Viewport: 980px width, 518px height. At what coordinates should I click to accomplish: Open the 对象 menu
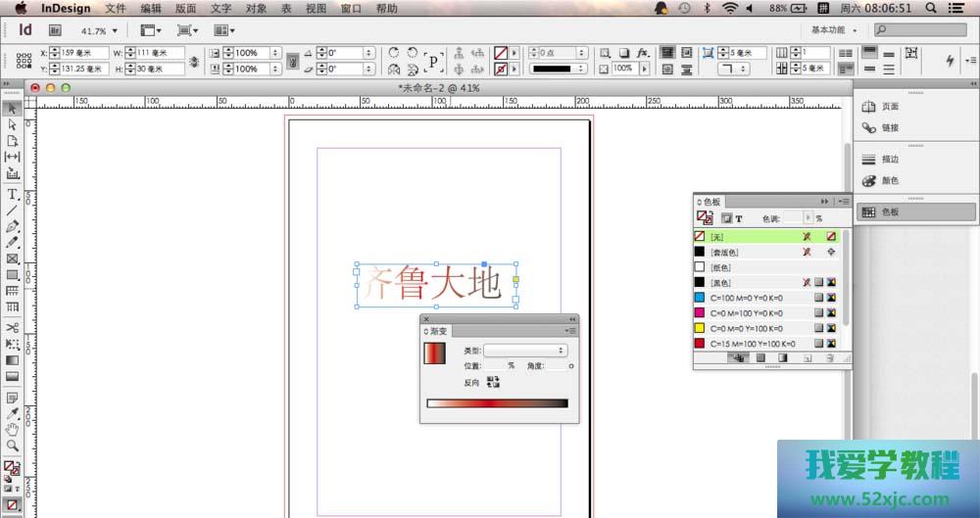pos(256,8)
